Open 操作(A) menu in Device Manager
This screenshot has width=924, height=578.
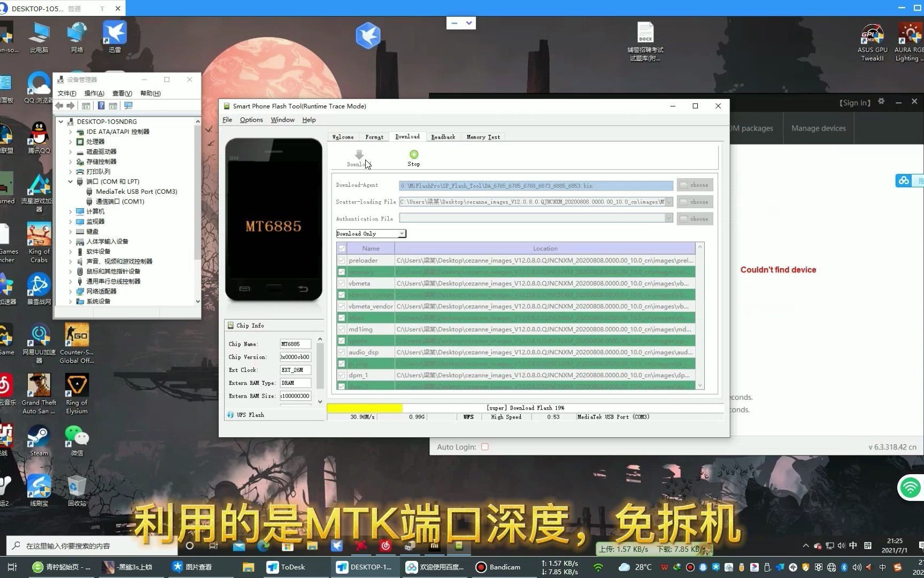(x=94, y=93)
